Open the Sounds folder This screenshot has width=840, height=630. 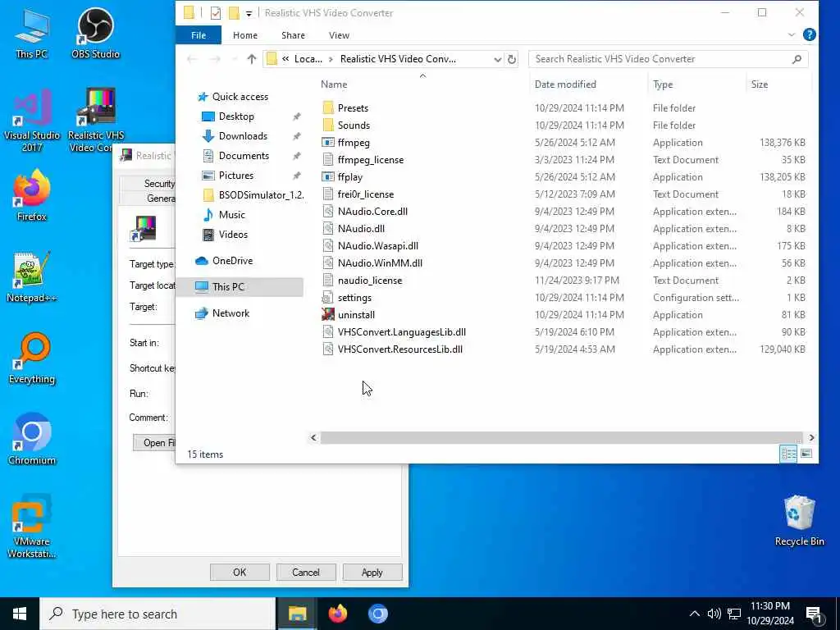click(354, 125)
